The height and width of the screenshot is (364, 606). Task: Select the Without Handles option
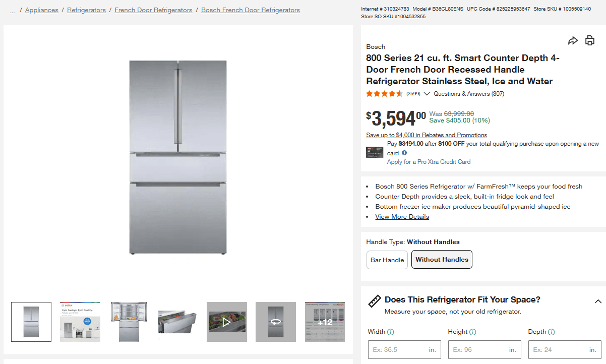pos(442,259)
